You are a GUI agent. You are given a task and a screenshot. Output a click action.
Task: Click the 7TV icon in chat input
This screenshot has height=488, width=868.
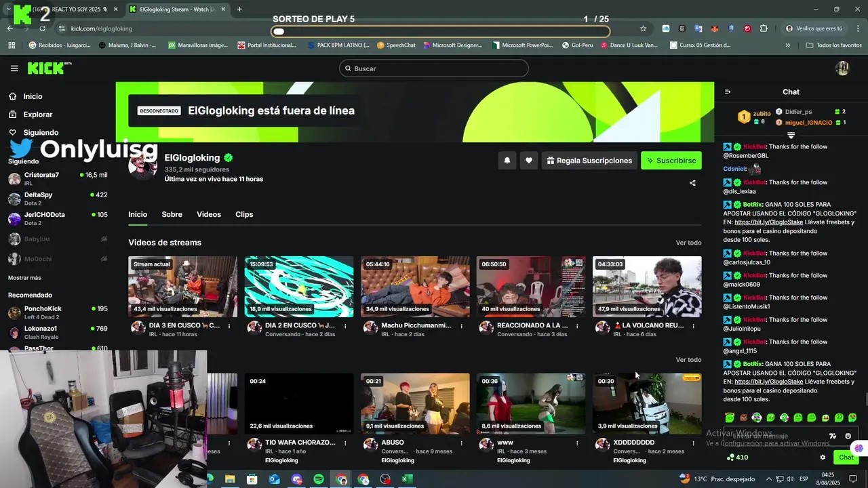point(833,436)
